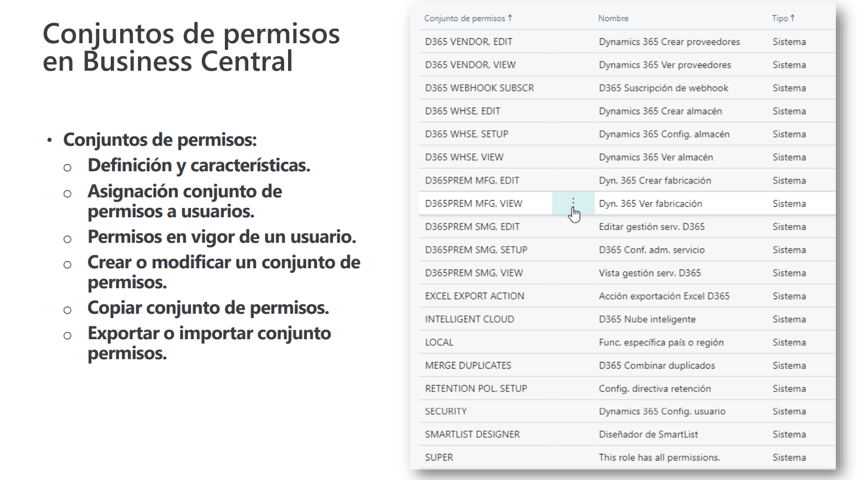
Task: Click Sistema in the D365 VENDOR, EDIT row
Action: click(789, 42)
